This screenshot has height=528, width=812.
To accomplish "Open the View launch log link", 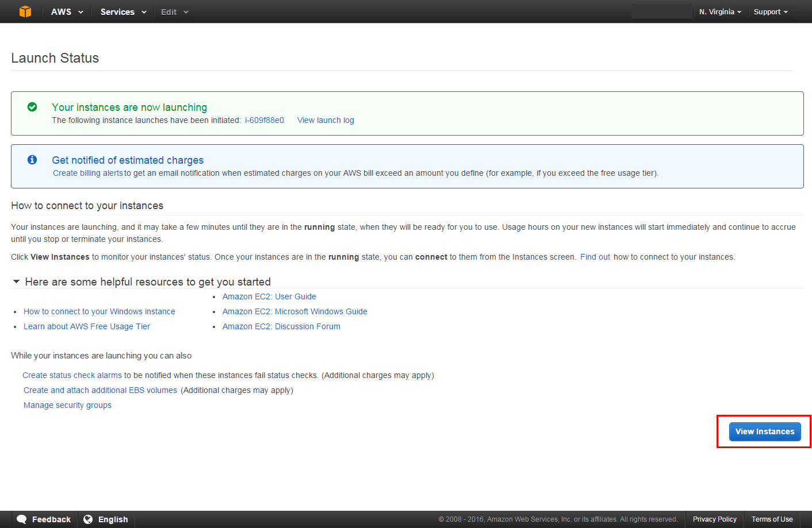I will pyautogui.click(x=325, y=120).
